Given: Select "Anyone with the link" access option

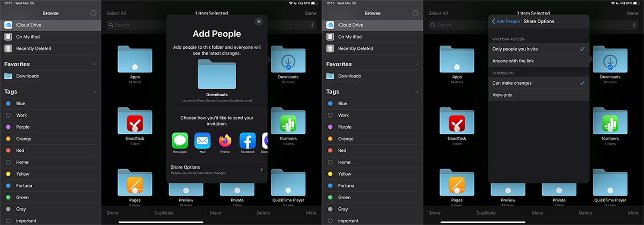Looking at the screenshot, I should tap(539, 61).
